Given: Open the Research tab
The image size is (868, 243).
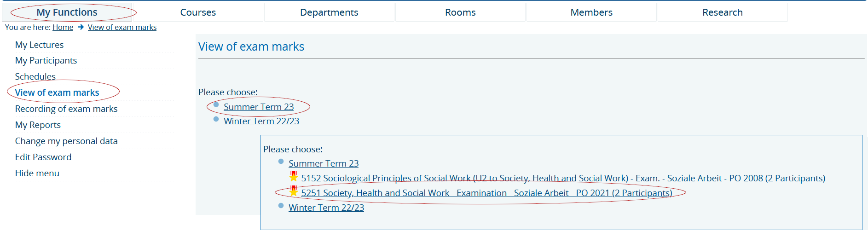Looking at the screenshot, I should click(723, 12).
